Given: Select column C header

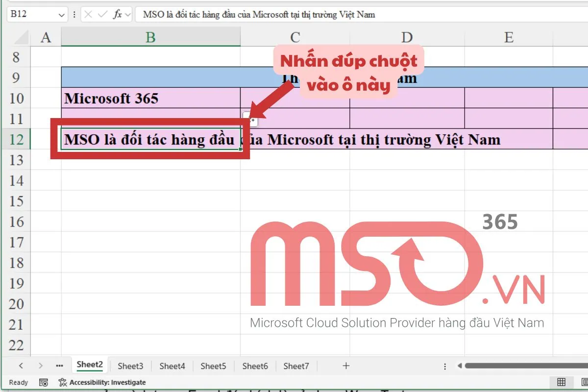Looking at the screenshot, I should click(295, 37).
